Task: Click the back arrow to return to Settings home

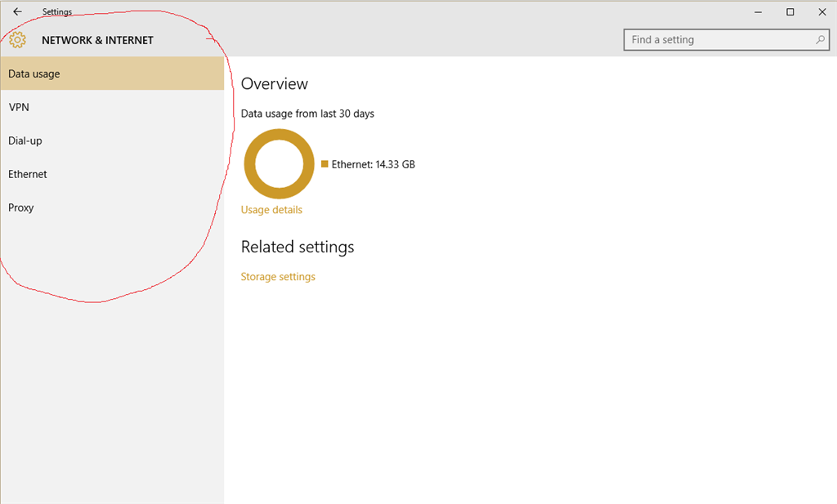Action: click(x=17, y=11)
